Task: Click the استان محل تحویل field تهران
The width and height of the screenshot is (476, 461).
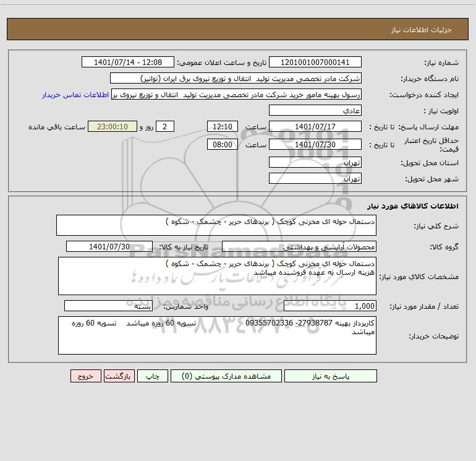Action: [x=315, y=162]
